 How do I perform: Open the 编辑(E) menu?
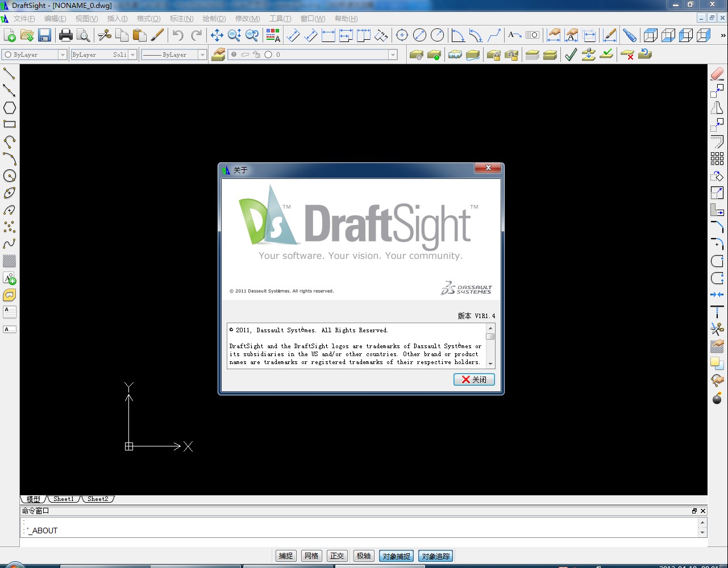pyautogui.click(x=55, y=19)
